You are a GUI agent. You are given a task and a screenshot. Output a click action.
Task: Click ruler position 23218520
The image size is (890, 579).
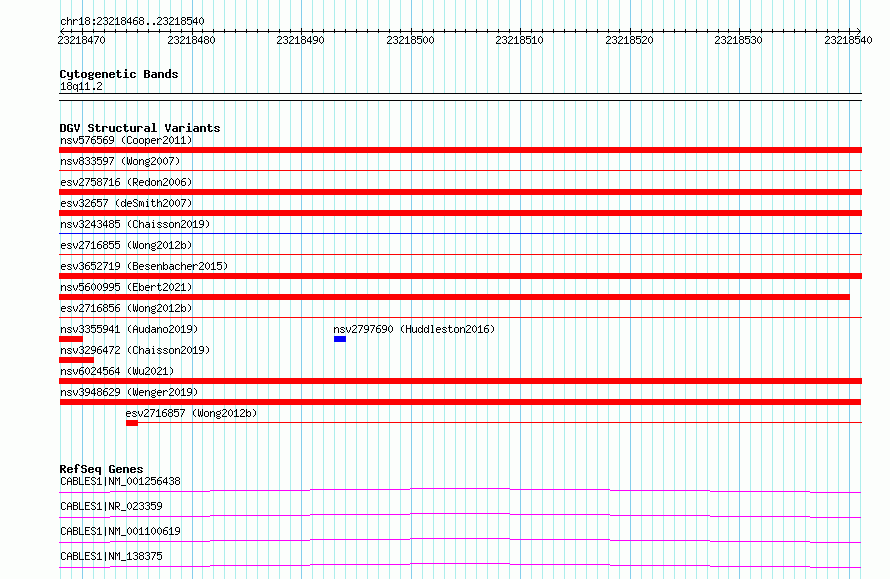click(x=629, y=40)
